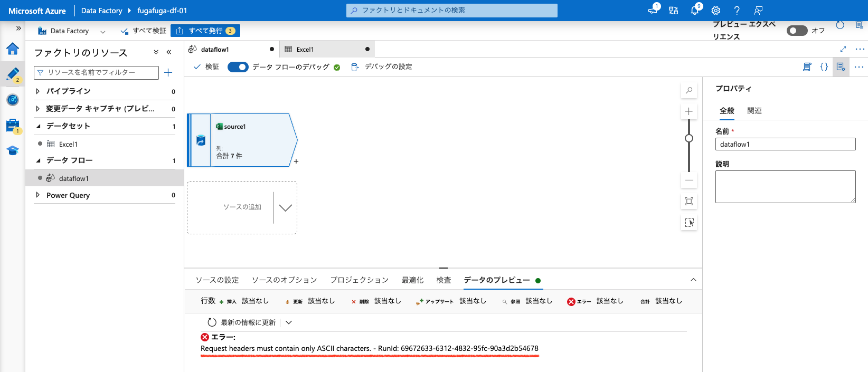Toggle the data flow debug switch
868x372 pixels.
point(238,67)
